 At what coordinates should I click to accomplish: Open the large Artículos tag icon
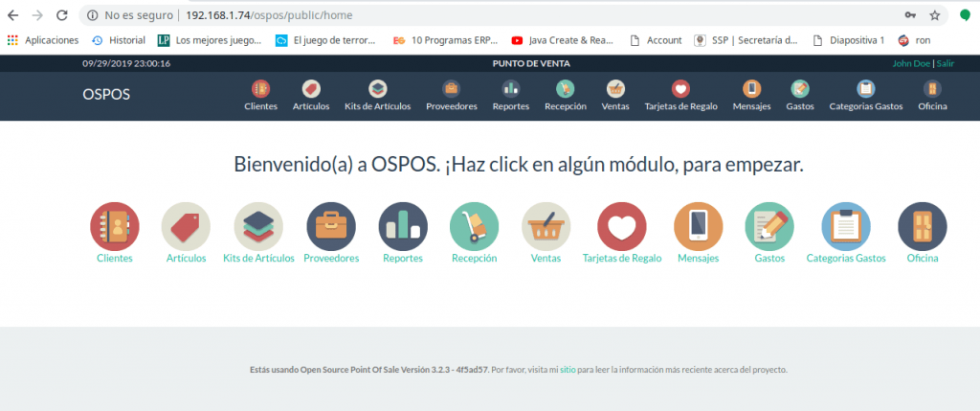[186, 226]
